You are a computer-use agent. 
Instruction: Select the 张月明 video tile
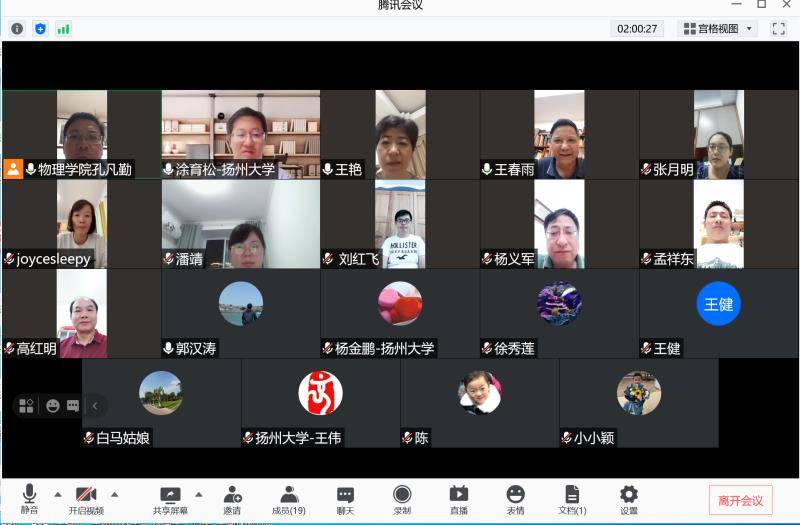(718, 135)
